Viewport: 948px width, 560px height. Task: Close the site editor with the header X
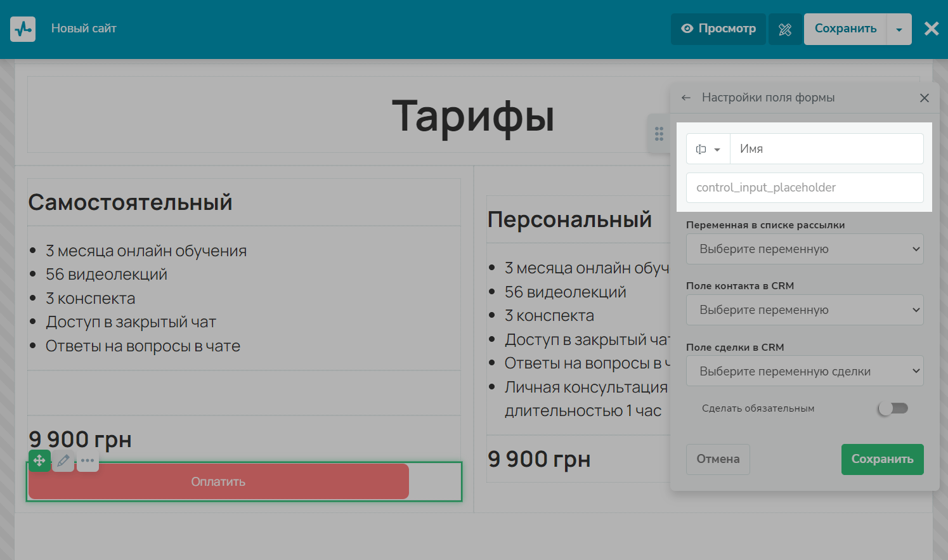click(x=932, y=29)
